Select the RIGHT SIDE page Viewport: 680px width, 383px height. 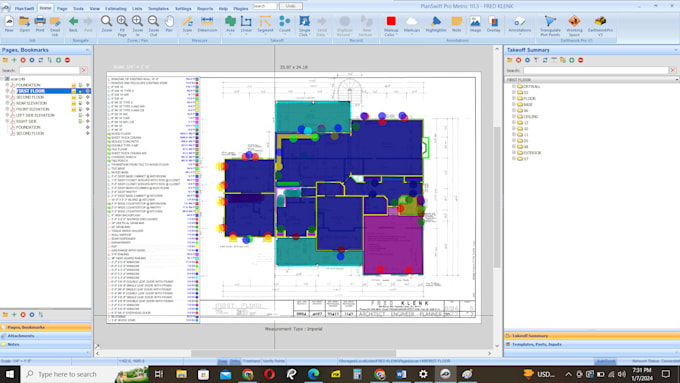click(x=26, y=121)
